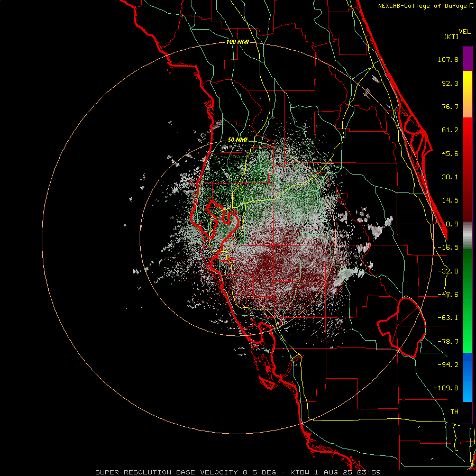Screen dimensions: 476x476
Task: Click the 45.6 value on velocity scale
Action: [450, 153]
